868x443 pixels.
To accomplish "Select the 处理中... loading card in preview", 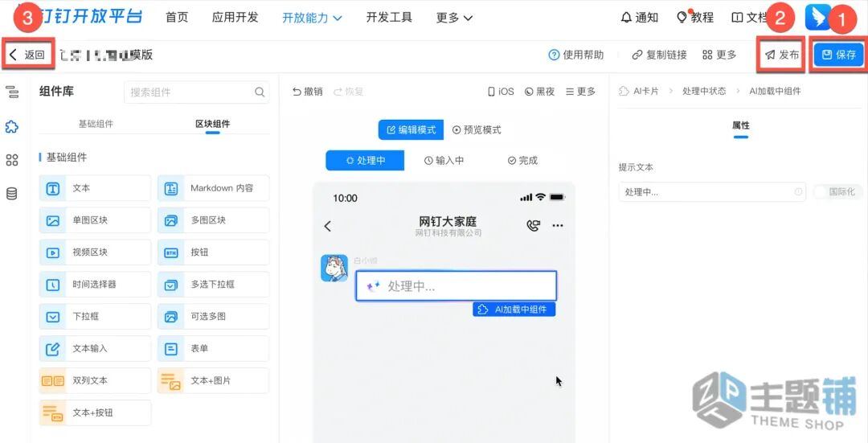I will coord(457,286).
